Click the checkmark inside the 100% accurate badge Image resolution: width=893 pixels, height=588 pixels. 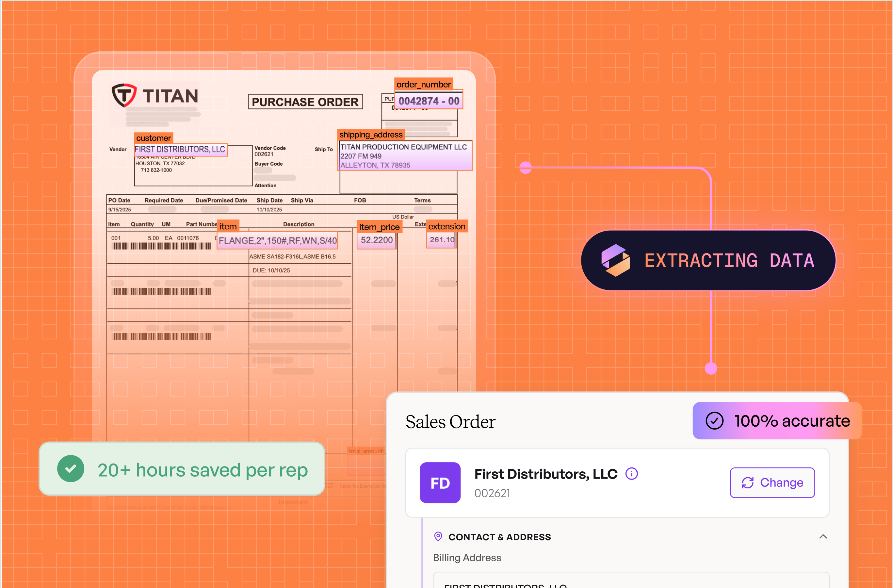point(715,421)
